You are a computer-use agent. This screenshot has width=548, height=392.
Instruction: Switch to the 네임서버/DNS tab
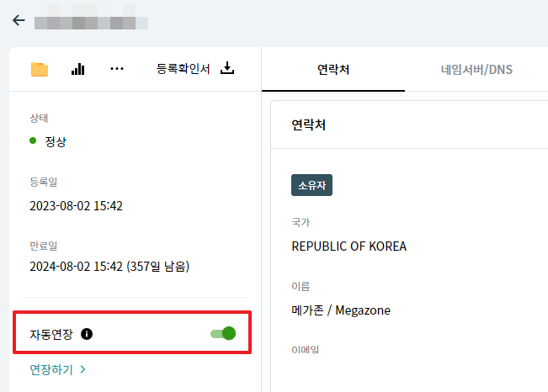476,69
